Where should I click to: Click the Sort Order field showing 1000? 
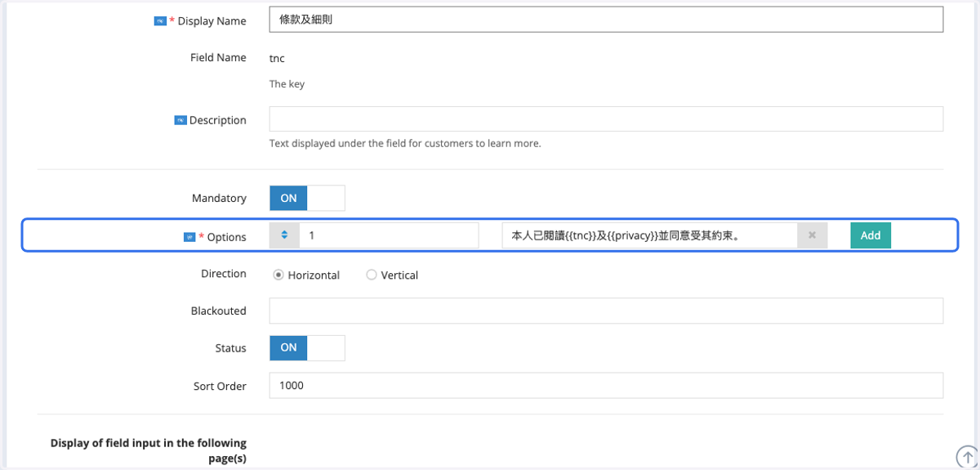click(606, 385)
